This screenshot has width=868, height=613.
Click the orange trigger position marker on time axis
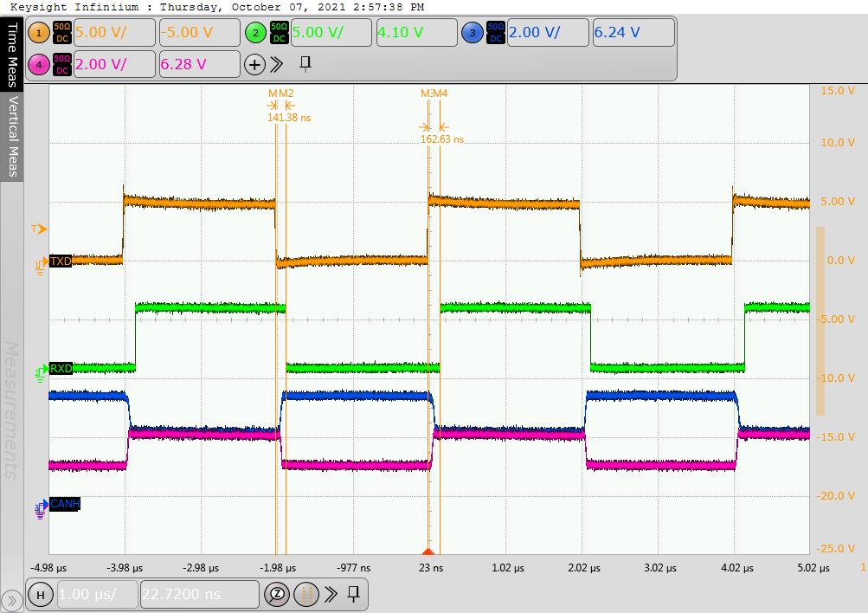[428, 551]
